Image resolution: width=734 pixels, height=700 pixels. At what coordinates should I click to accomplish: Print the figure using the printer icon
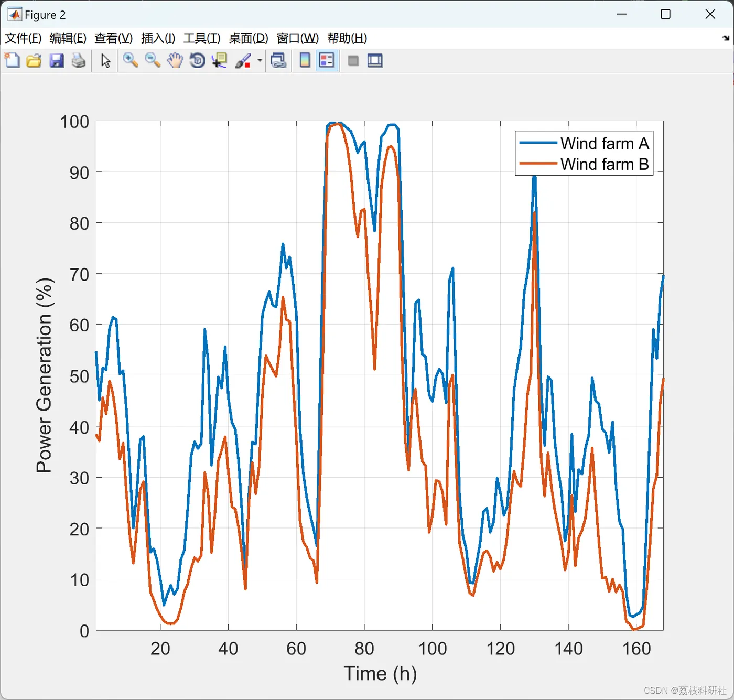[79, 61]
